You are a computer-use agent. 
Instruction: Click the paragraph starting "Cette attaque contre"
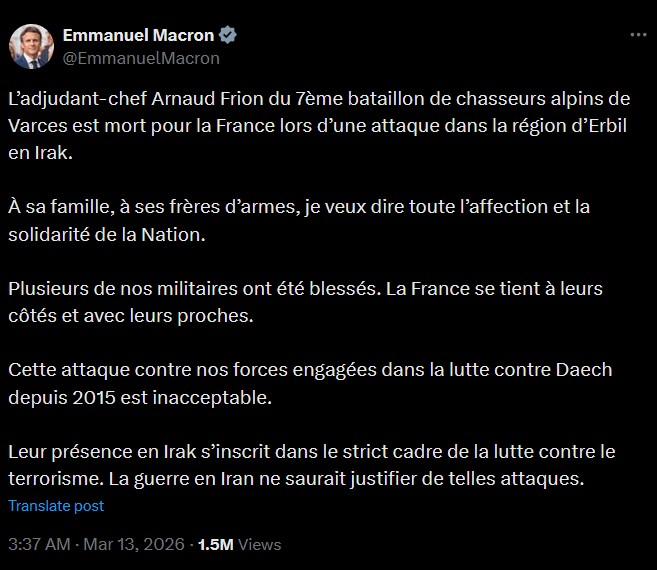[x=310, y=382]
